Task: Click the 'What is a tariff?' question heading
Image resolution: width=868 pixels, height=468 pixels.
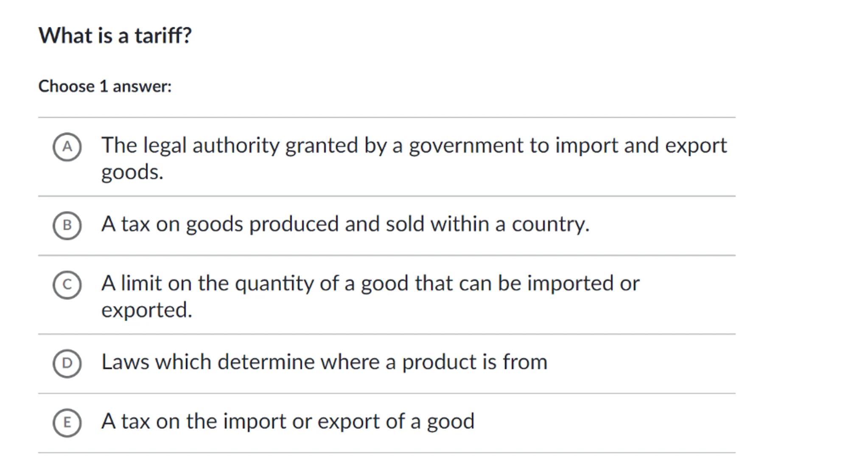Action: (x=115, y=36)
